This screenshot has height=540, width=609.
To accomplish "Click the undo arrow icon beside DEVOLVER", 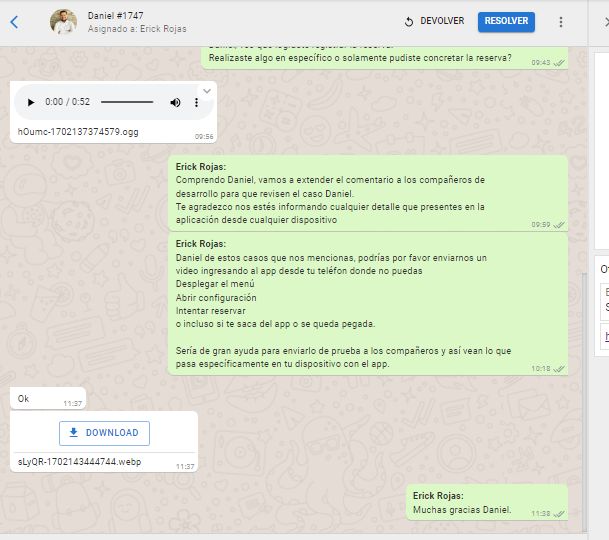I will [x=408, y=22].
